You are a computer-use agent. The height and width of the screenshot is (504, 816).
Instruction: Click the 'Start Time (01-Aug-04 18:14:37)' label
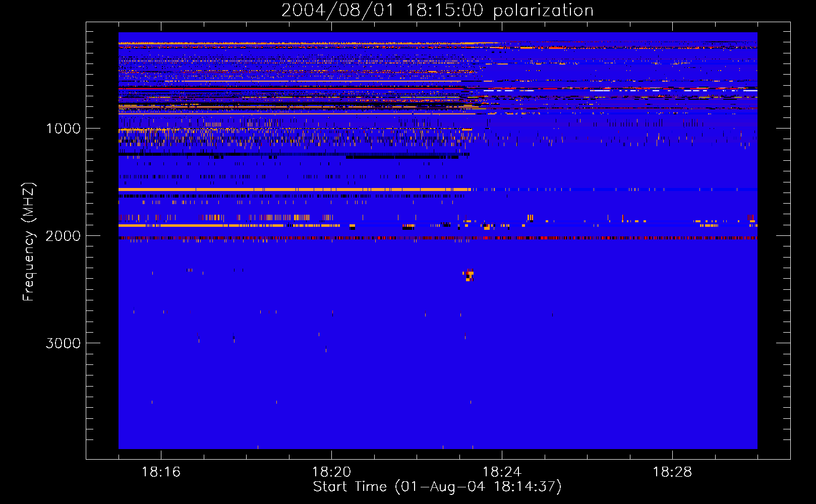point(437,487)
